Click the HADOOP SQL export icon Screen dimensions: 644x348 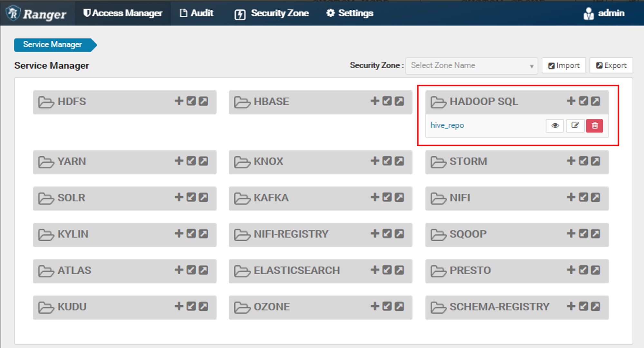pos(596,101)
